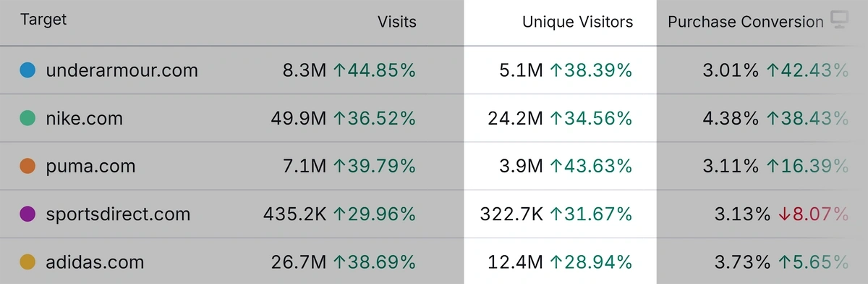This screenshot has width=868, height=284.
Task: Open the nike.com target link
Action: (x=84, y=118)
